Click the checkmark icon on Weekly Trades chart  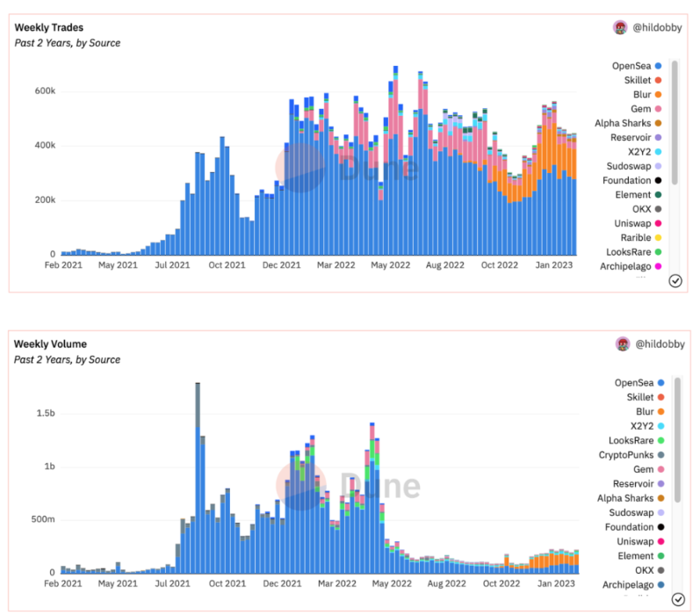click(x=675, y=281)
